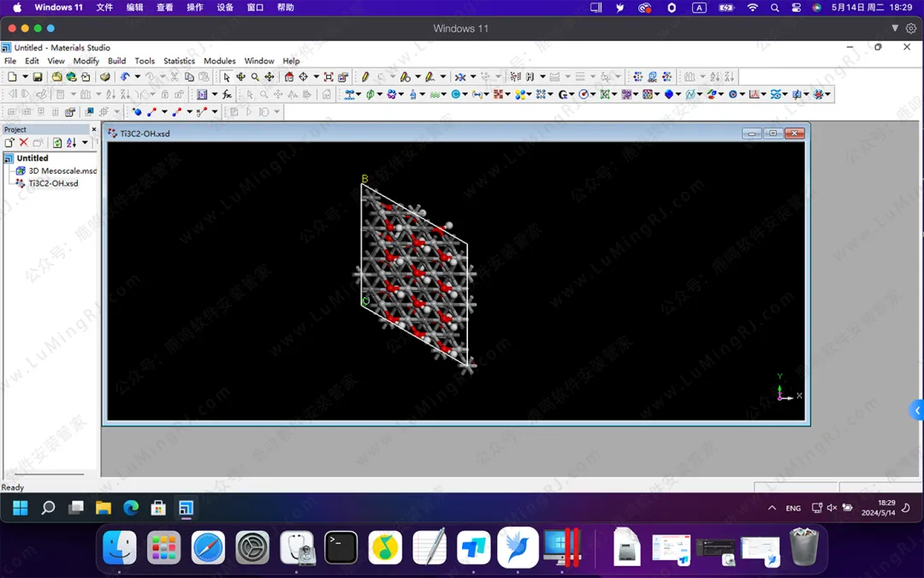The image size is (924, 578).
Task: Open the Build menu
Action: [116, 61]
